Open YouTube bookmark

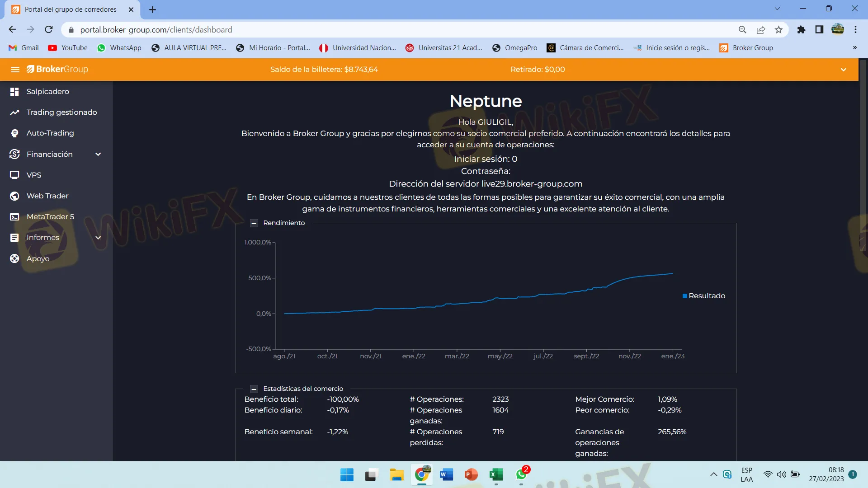68,48
